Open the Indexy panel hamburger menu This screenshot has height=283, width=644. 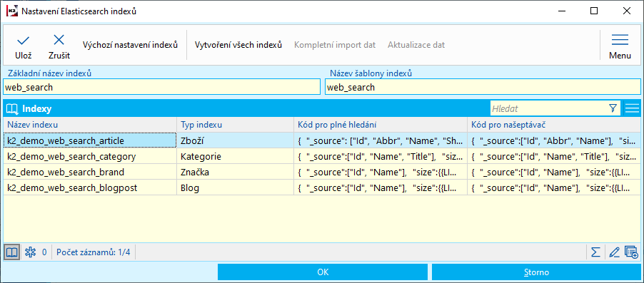[632, 108]
